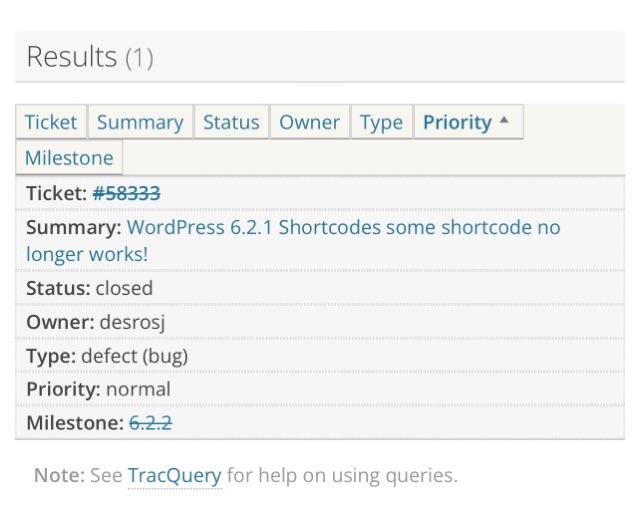Sort results by Summary column

140,122
